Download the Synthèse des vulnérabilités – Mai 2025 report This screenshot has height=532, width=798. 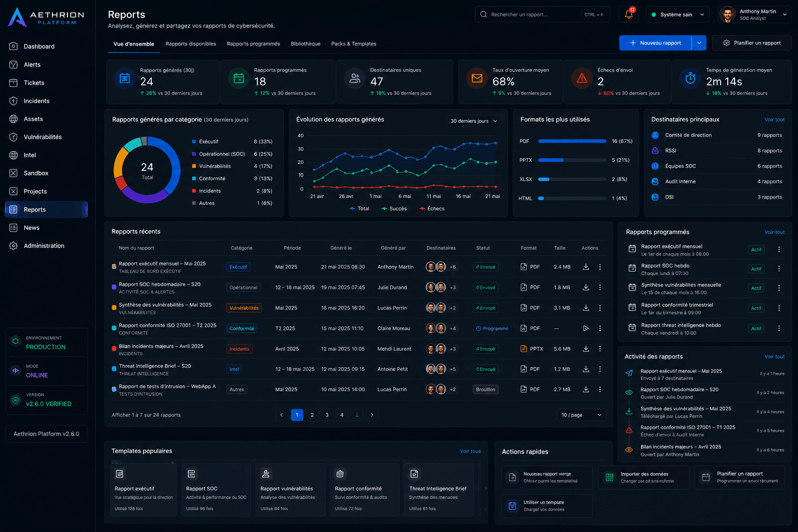point(586,308)
